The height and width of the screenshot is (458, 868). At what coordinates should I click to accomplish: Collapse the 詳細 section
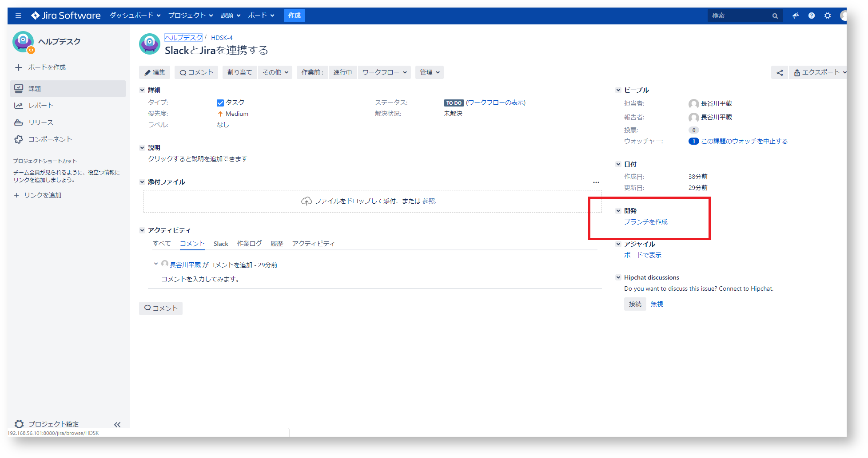click(x=142, y=90)
